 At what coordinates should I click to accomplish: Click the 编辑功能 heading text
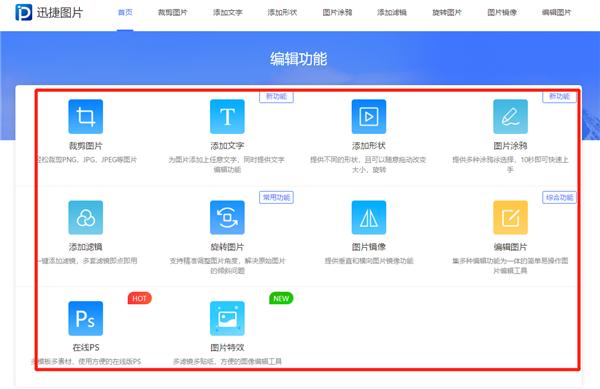299,59
